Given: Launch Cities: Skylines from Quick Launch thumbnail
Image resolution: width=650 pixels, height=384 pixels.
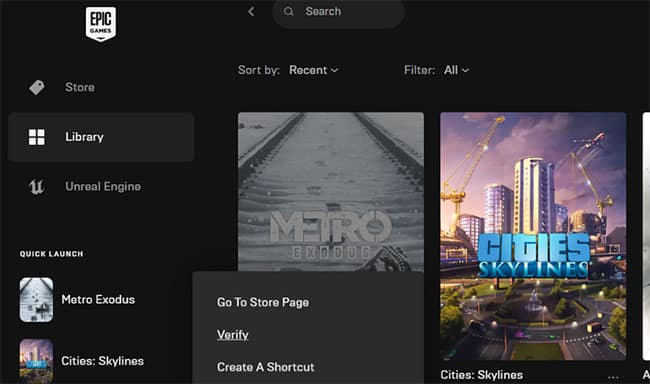Looking at the screenshot, I should [x=36, y=361].
